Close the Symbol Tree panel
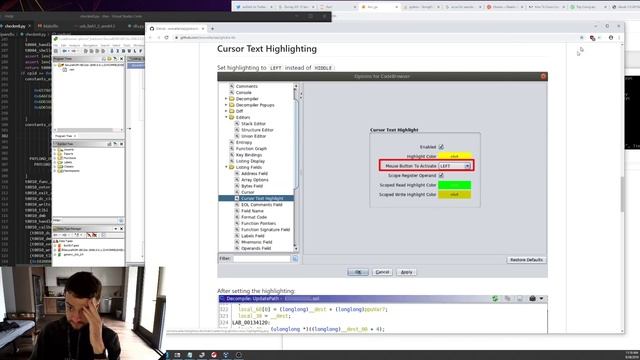This screenshot has height=360, width=640. point(121,144)
